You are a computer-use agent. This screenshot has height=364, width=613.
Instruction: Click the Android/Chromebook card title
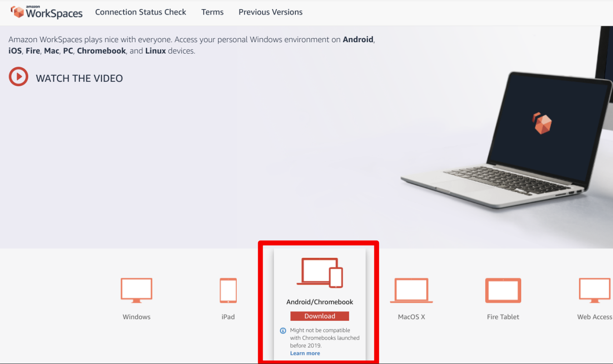click(x=320, y=302)
